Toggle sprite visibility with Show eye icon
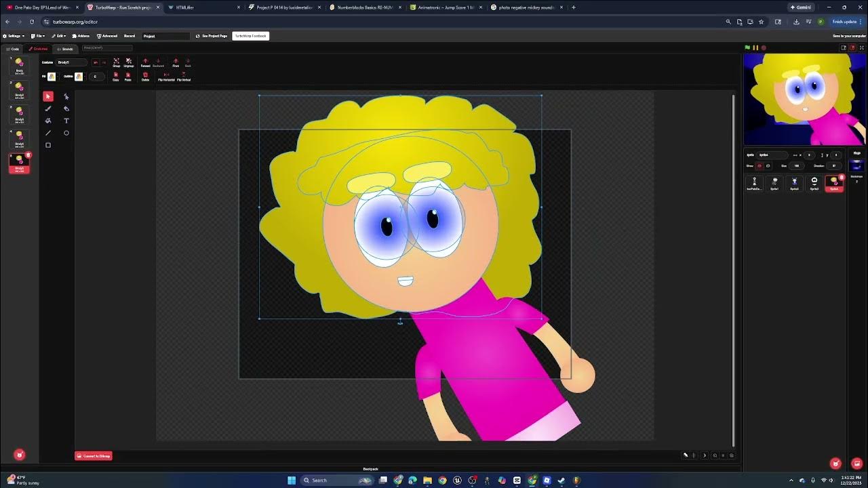The height and width of the screenshot is (488, 868). pos(759,165)
